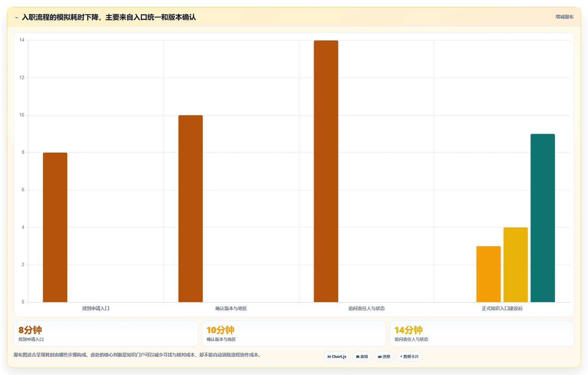This screenshot has width=588, height=375.
Task: Click y-axis value 4
Action: (23, 227)
